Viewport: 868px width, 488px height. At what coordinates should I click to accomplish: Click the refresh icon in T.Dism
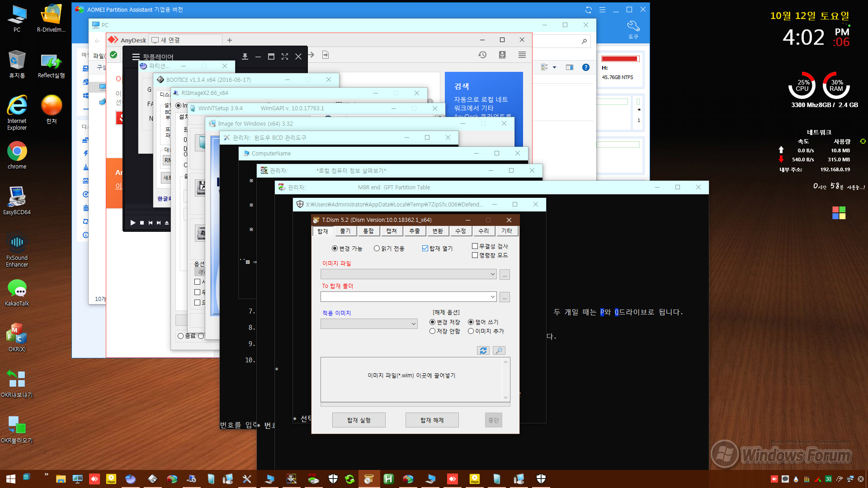click(x=483, y=351)
